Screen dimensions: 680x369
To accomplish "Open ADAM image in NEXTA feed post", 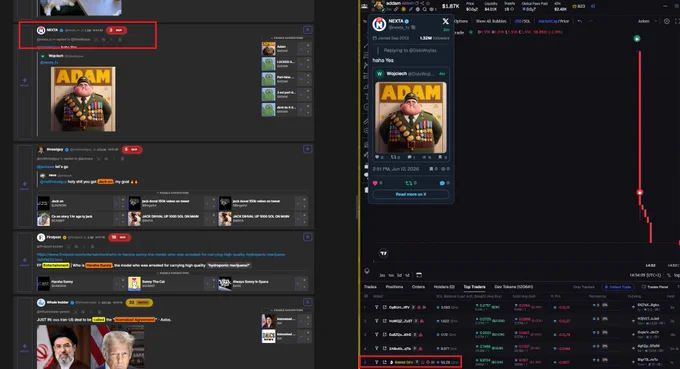I will click(83, 99).
